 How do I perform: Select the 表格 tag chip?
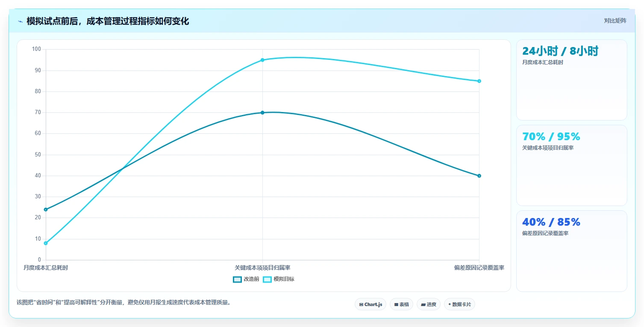(x=401, y=304)
